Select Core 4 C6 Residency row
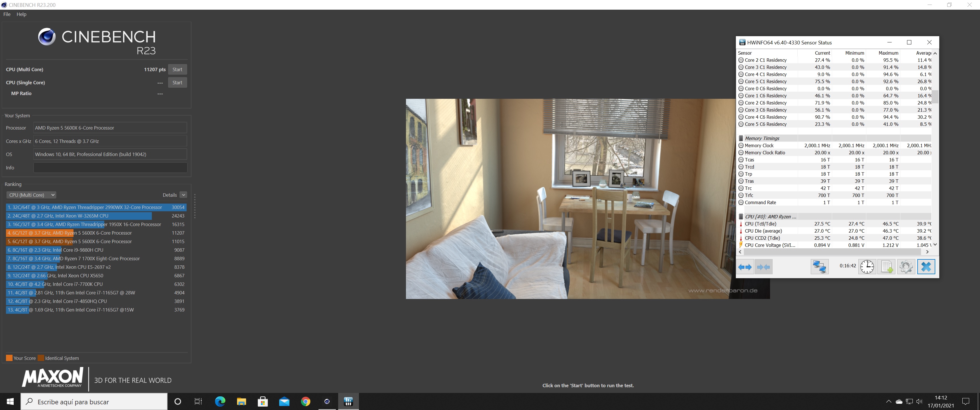The width and height of the screenshot is (980, 410). [x=834, y=117]
